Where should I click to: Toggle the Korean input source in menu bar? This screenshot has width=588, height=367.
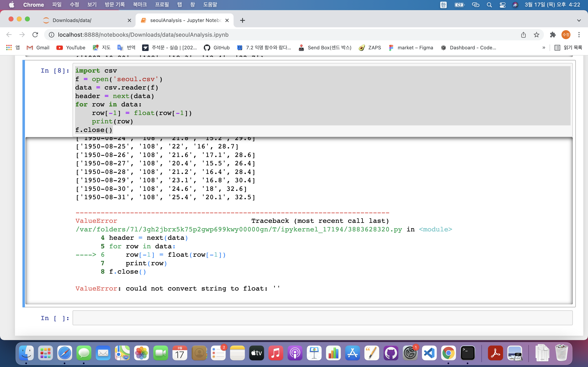click(x=443, y=5)
